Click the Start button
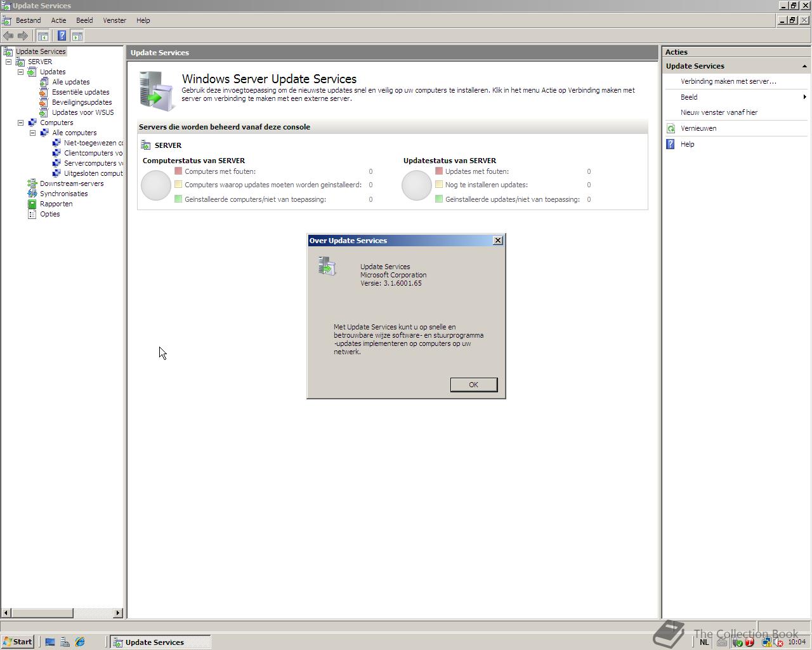 tap(18, 642)
